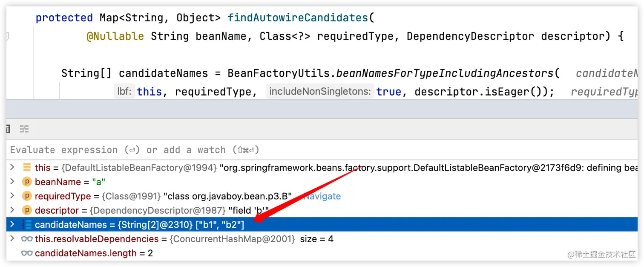The image size is (644, 267).
Task: Click beanNamesForTypeIncludingAncestors method call
Action: coord(445,73)
